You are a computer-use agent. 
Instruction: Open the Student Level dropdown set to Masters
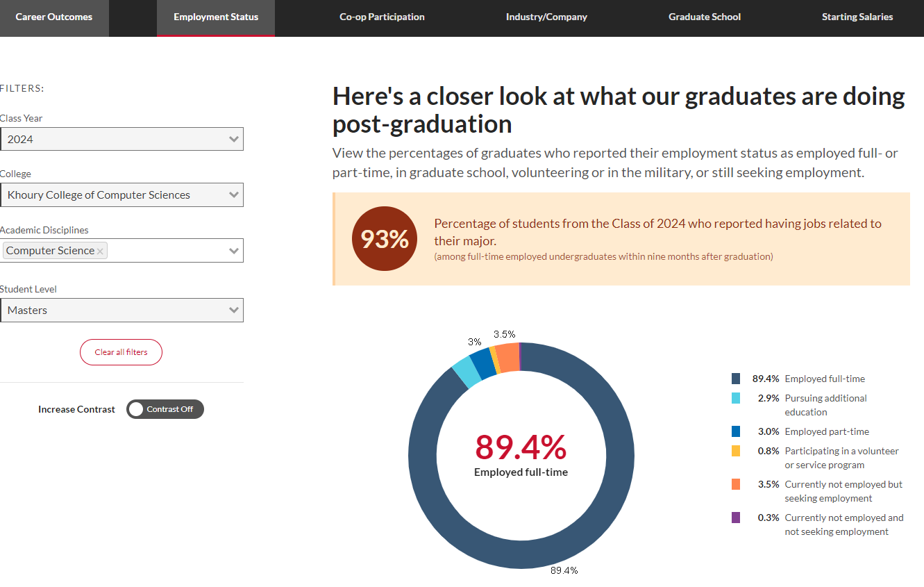pos(121,311)
